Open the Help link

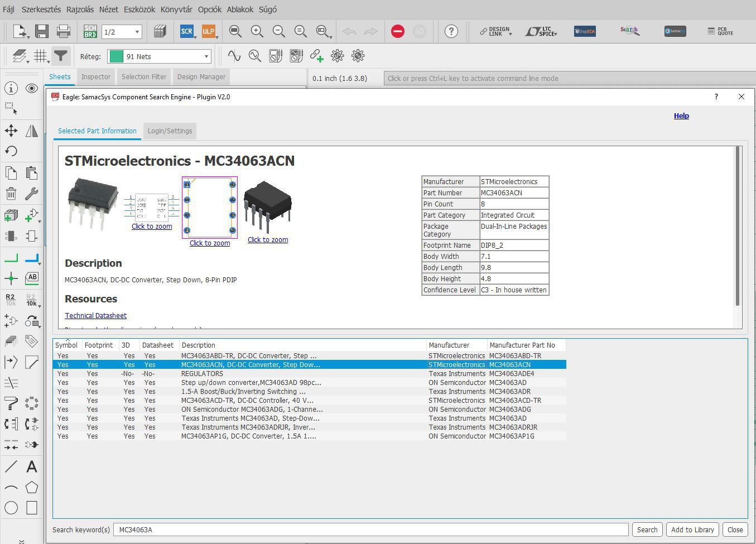point(681,116)
